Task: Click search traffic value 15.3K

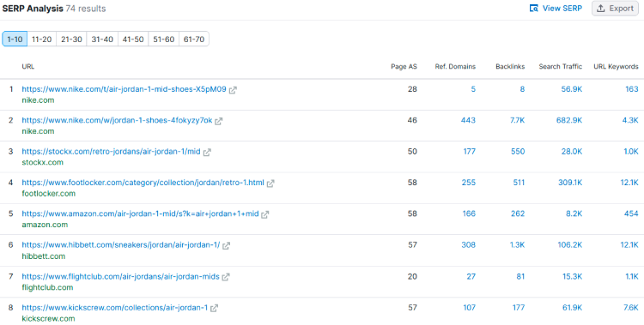Action: pos(572,277)
